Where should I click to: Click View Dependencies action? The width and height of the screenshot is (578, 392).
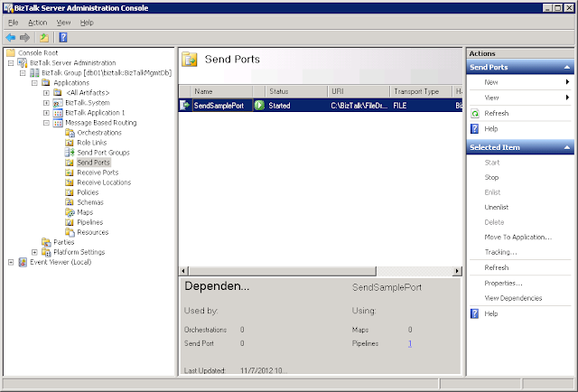pyautogui.click(x=513, y=298)
